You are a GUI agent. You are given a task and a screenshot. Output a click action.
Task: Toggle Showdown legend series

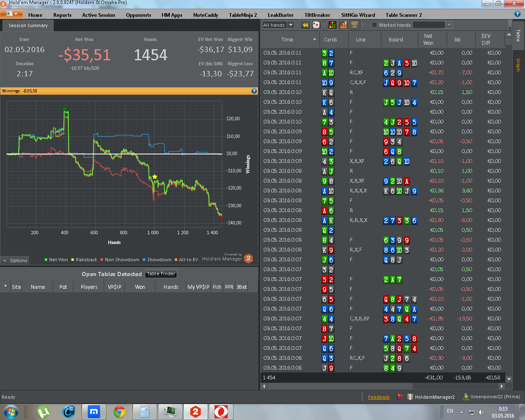(x=157, y=260)
